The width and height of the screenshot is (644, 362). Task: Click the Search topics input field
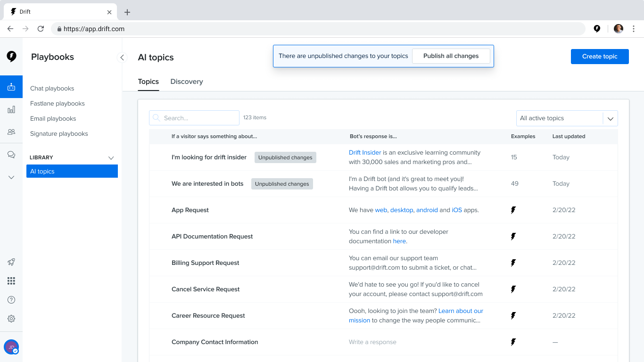click(x=194, y=118)
